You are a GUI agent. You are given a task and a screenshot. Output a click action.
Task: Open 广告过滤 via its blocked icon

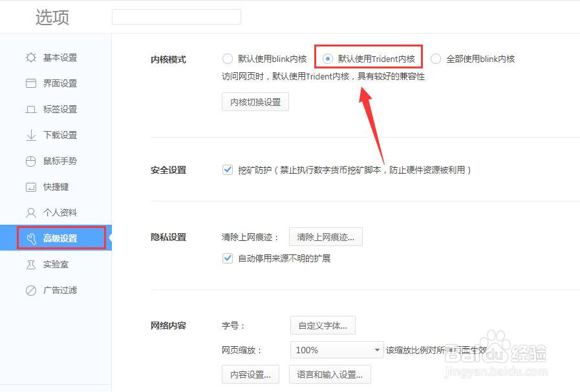tap(30, 289)
